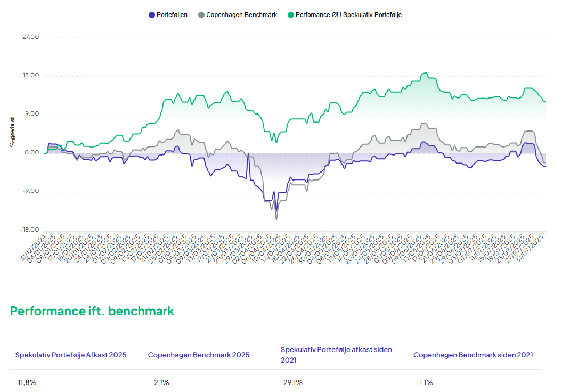The height and width of the screenshot is (392, 562).
Task: Click the 0.00 y-axis label
Action: click(32, 153)
